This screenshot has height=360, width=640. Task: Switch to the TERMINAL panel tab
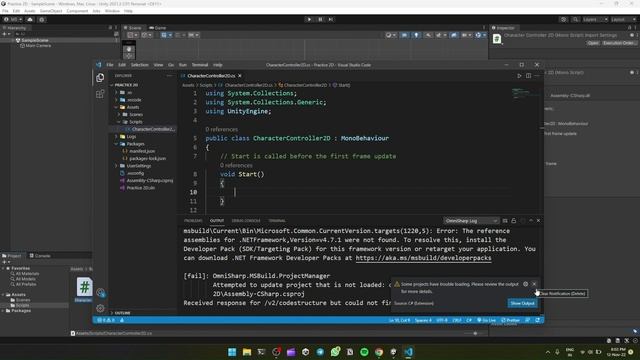[277, 221]
